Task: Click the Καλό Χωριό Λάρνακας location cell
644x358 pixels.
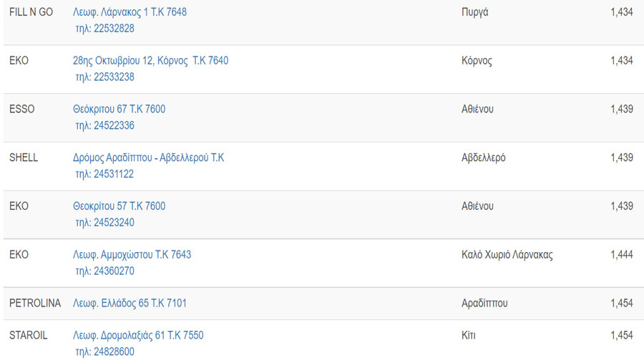Action: [507, 255]
